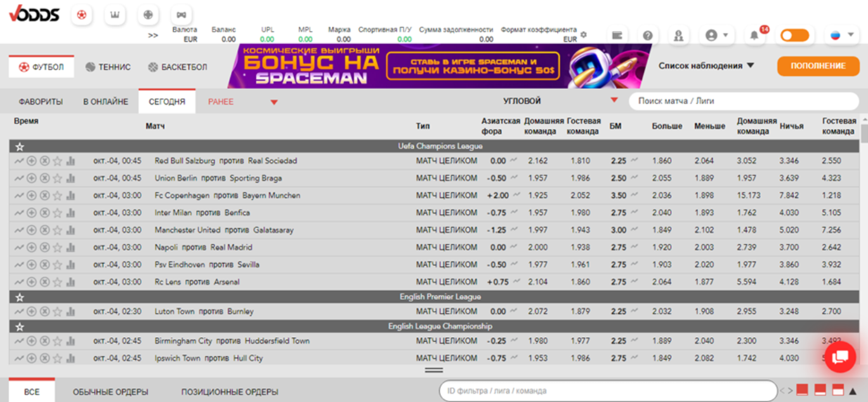The height and width of the screenshot is (402, 868).
Task: Click trend arrow beside 3.50 total Copenhagen row
Action: click(633, 195)
